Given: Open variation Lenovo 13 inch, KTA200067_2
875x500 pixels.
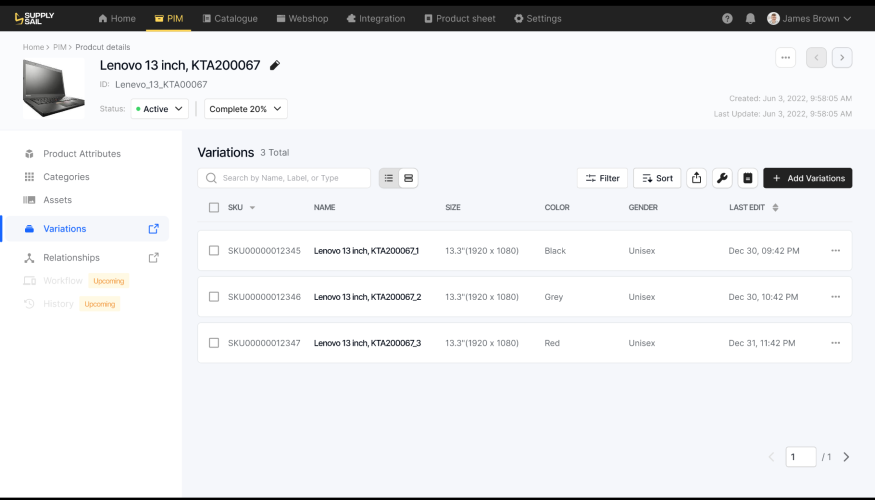Looking at the screenshot, I should tap(367, 297).
